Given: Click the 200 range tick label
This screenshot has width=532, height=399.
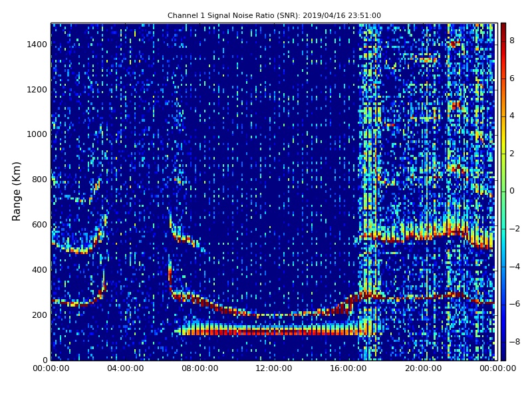Looking at the screenshot, I should [40, 315].
